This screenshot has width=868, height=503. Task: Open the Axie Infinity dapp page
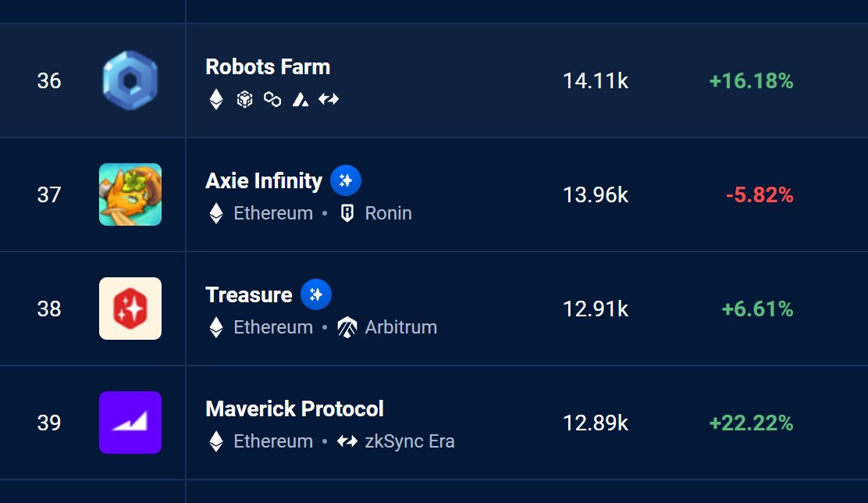264,180
